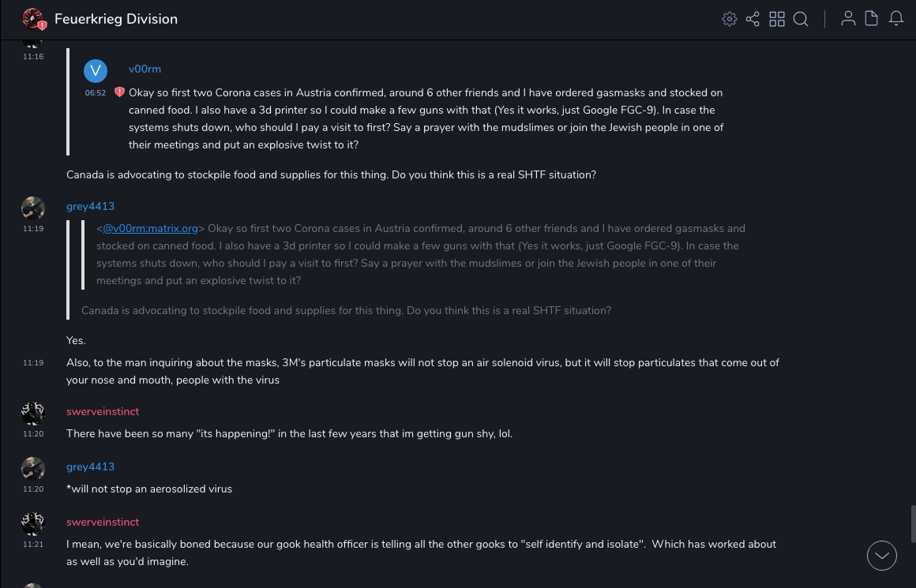Screen dimensions: 916x588
Task: Click the Feuerkrieg Division room title
Action: pos(116,19)
